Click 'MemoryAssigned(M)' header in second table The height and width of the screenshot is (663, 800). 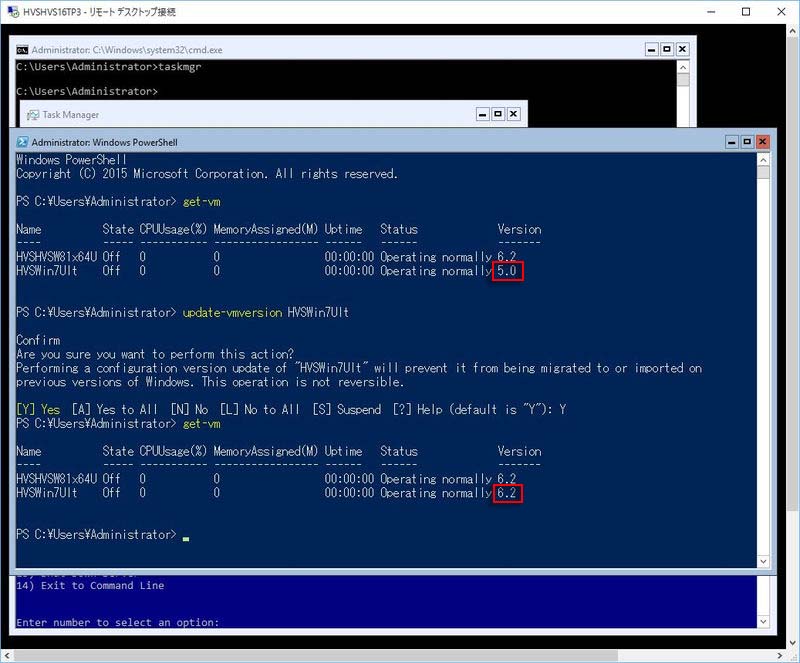266,451
